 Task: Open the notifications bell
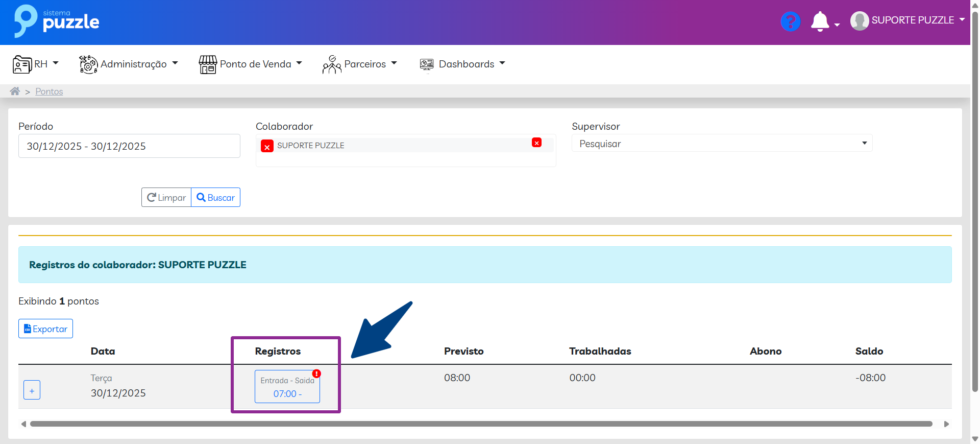point(820,21)
